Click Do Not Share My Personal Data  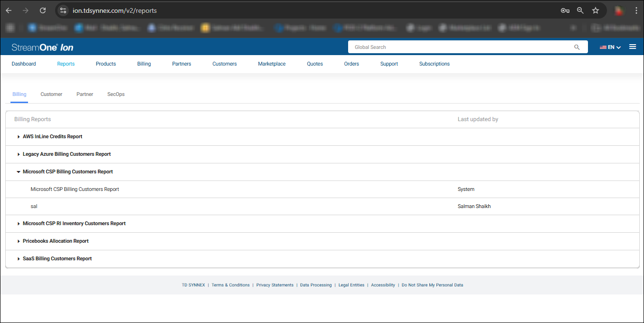(x=432, y=285)
